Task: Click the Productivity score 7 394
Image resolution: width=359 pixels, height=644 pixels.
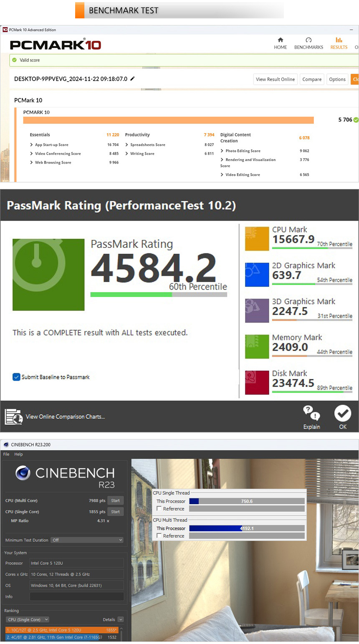Action: click(x=209, y=135)
